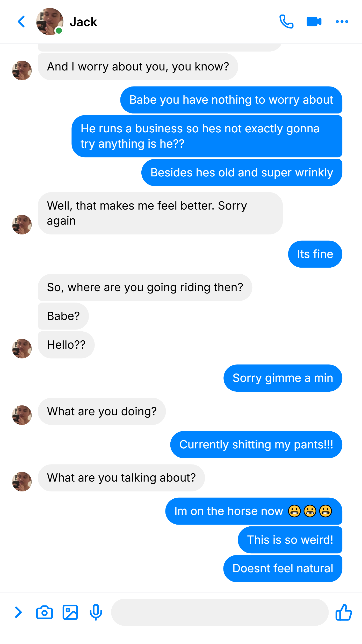Image resolution: width=362 pixels, height=644 pixels.
Task: Click the message text input field
Action: (220, 612)
